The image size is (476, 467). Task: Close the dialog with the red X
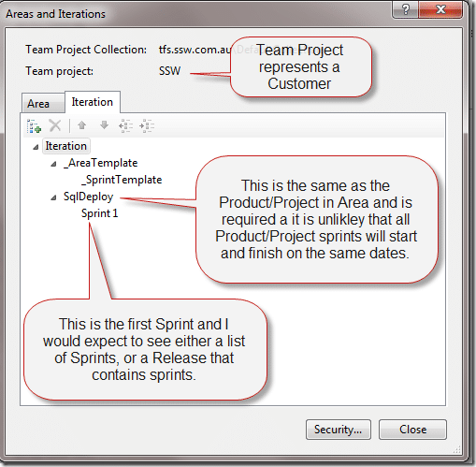tap(440, 9)
